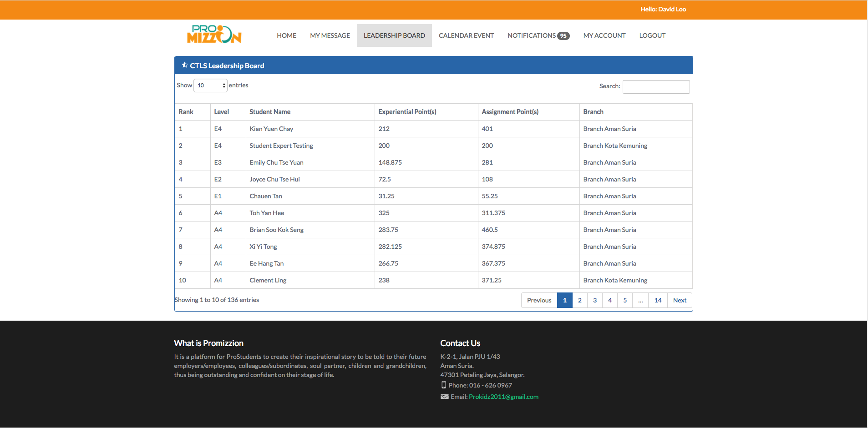
Task: Open MY ACCOUNT page
Action: point(604,35)
